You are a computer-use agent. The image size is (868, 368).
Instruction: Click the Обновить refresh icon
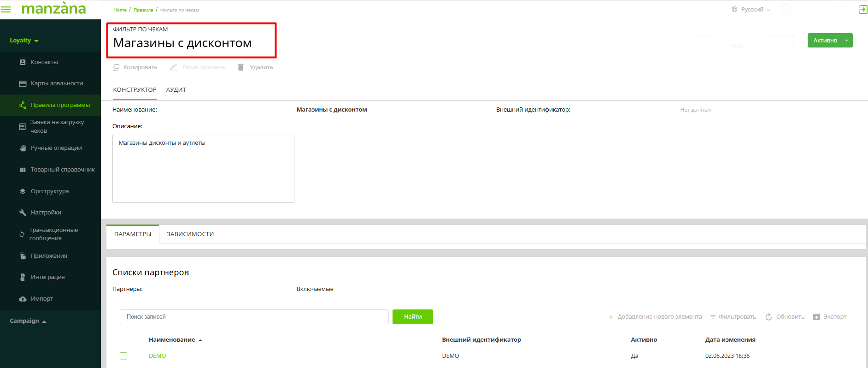768,317
